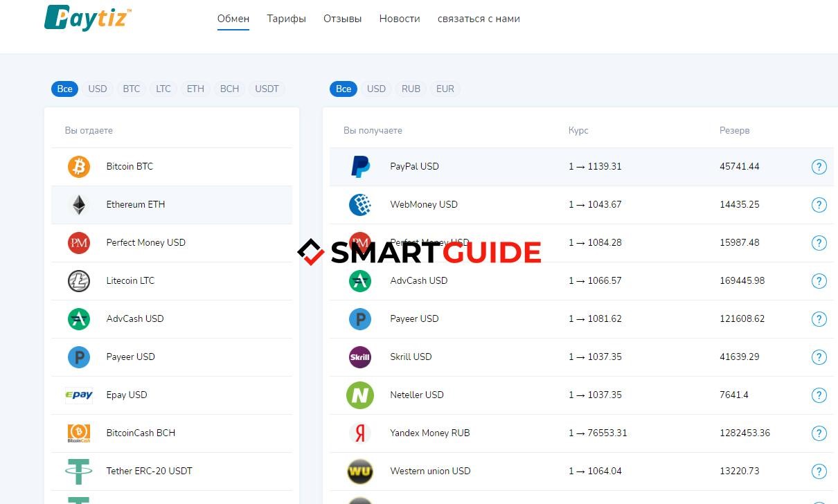This screenshot has height=504, width=838.
Task: Filter give list by LTC
Action: (x=163, y=89)
